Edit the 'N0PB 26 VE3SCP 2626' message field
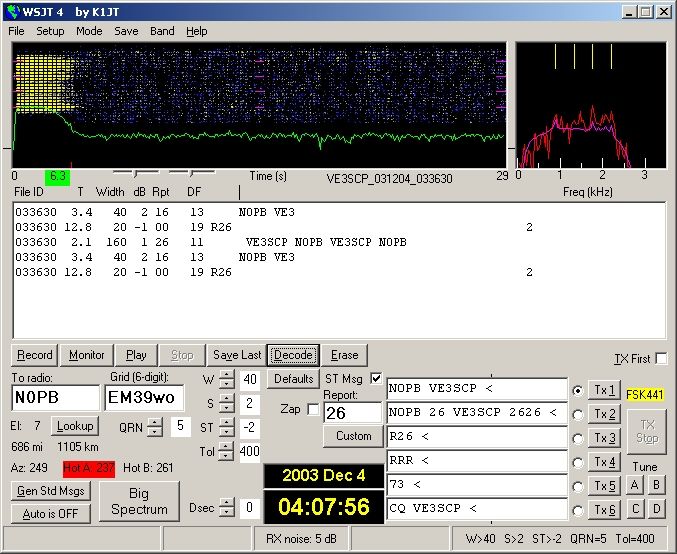The image size is (677, 554). click(477, 413)
